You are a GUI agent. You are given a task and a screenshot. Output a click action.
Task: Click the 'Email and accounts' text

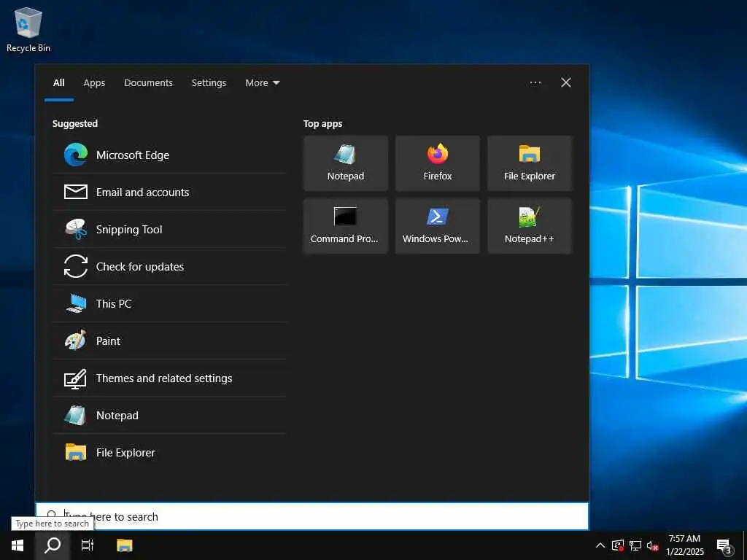click(x=142, y=192)
